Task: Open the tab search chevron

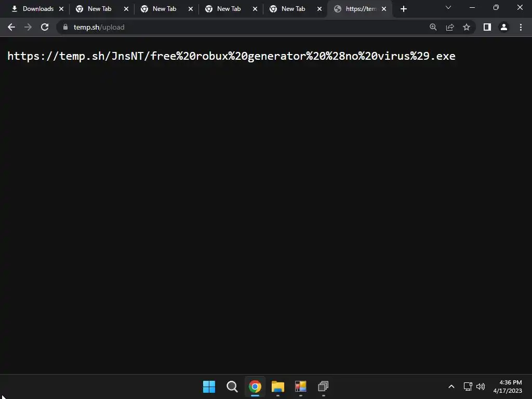Action: 448,7
